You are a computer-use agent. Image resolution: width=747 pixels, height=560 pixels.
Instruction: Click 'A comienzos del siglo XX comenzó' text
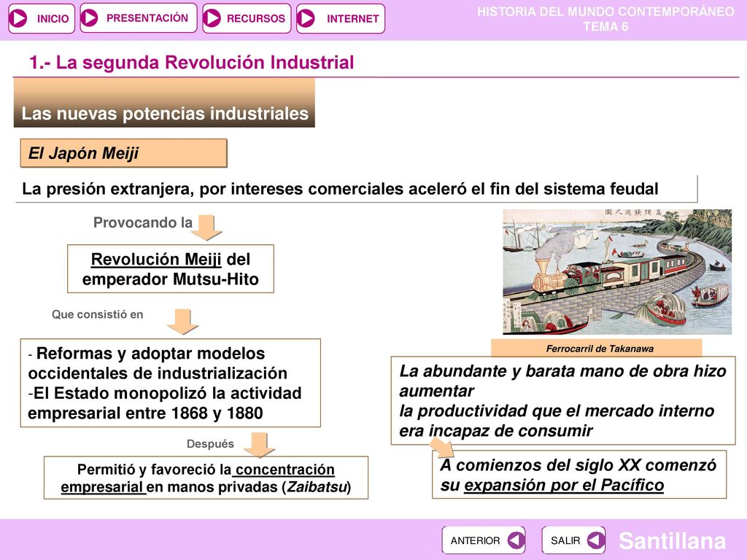(x=578, y=464)
